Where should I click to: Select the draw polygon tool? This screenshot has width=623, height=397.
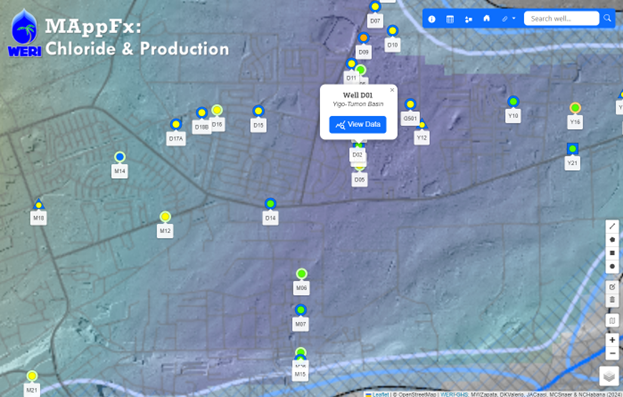click(612, 240)
